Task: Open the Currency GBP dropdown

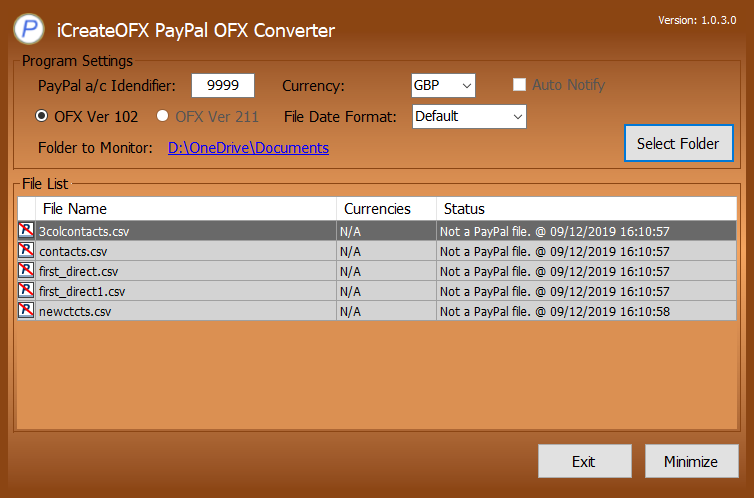Action: [x=443, y=86]
